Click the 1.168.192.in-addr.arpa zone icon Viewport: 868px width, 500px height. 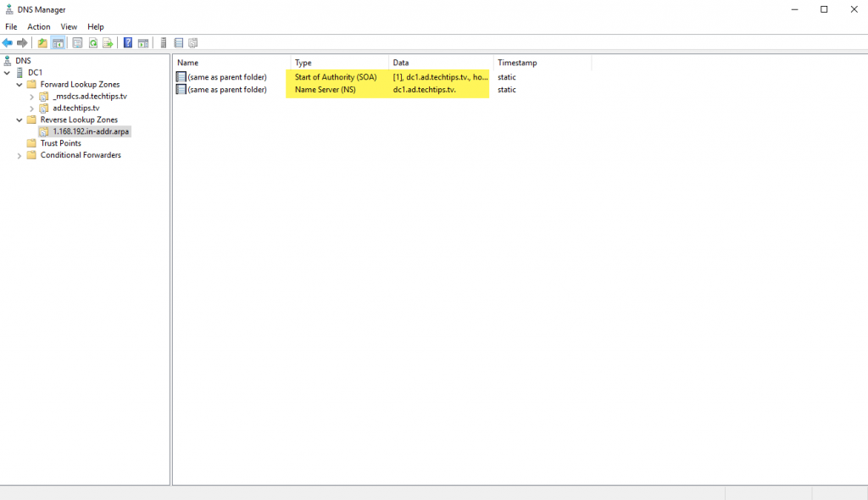click(44, 132)
